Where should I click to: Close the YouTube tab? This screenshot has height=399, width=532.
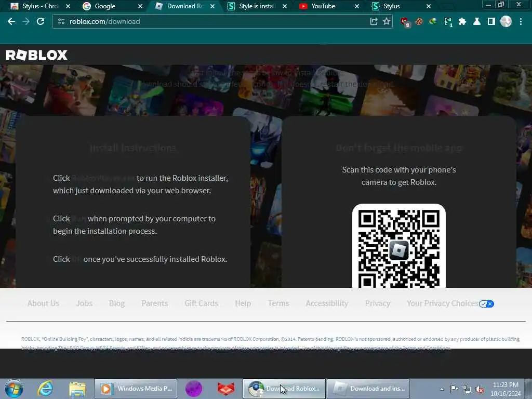pos(356,6)
